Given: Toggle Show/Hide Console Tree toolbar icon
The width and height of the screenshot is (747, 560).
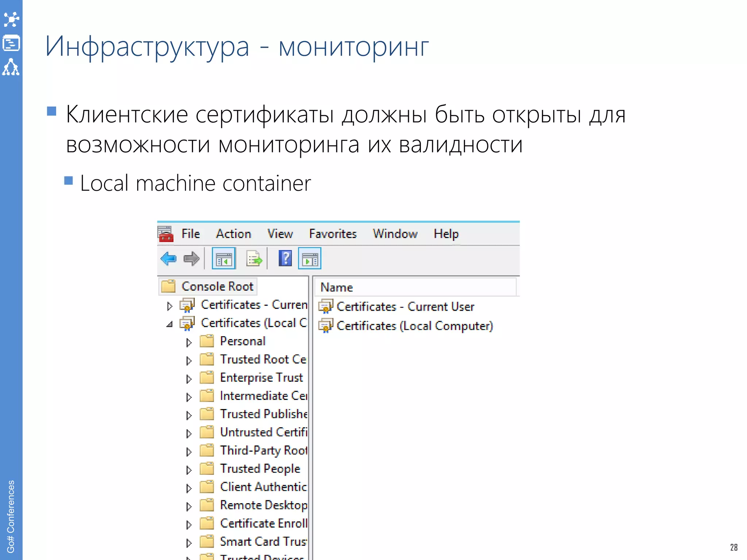Looking at the screenshot, I should 224,259.
